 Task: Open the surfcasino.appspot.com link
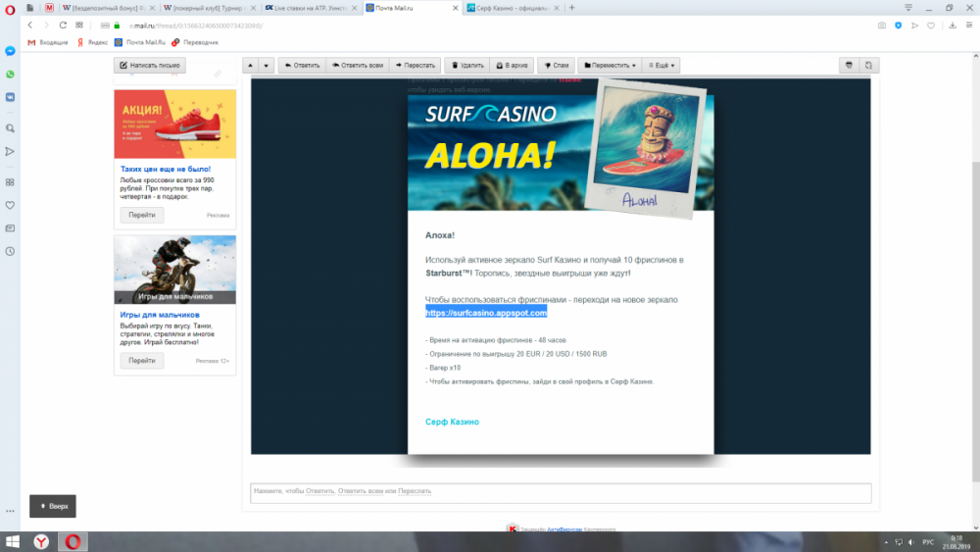coord(486,312)
